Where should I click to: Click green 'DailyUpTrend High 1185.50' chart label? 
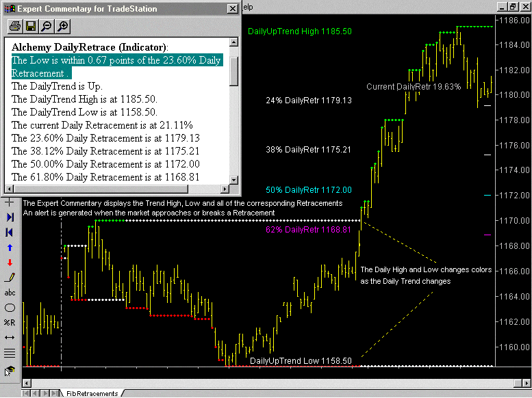coord(300,31)
